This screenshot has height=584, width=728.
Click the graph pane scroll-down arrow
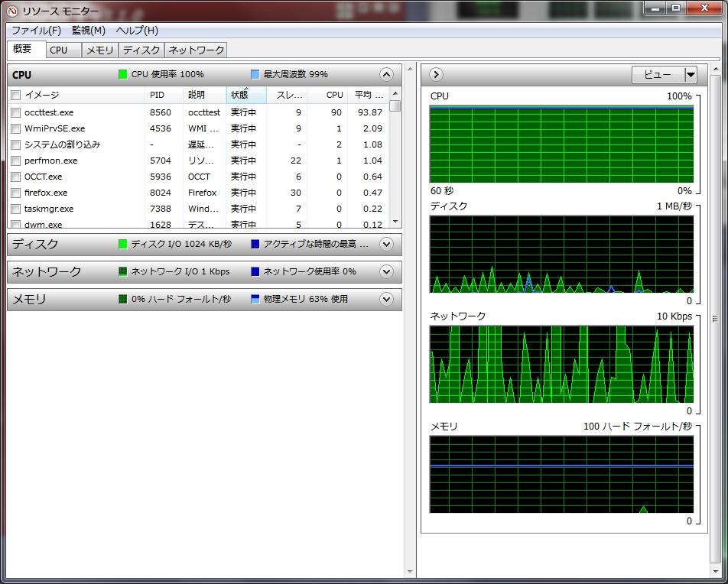coord(715,572)
